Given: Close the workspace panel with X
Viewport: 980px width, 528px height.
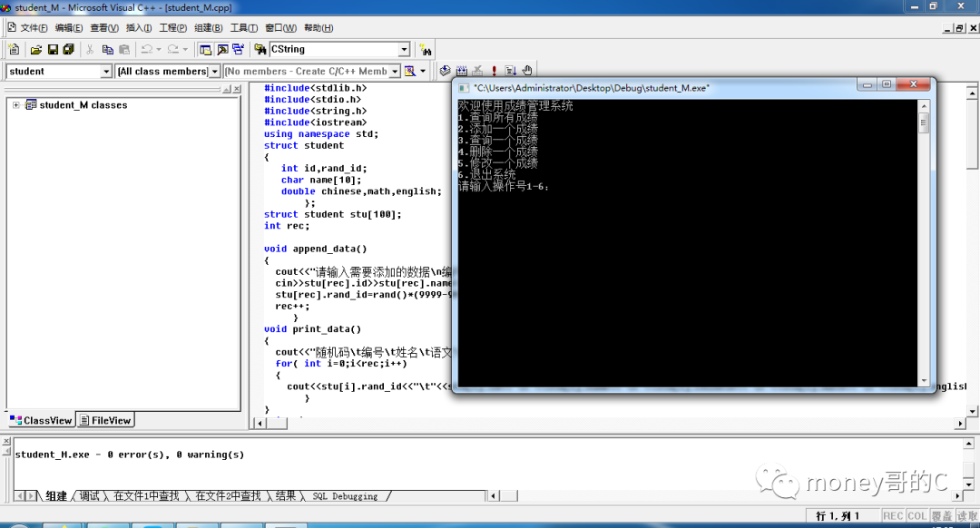Looking at the screenshot, I should pos(237,89).
